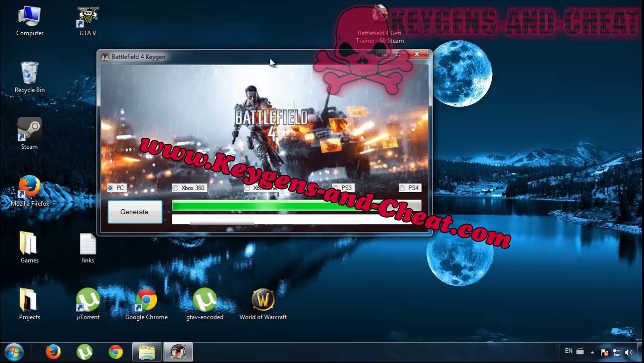The height and width of the screenshot is (363, 644).
Task: Open File Explorer from the taskbar
Action: (x=147, y=352)
